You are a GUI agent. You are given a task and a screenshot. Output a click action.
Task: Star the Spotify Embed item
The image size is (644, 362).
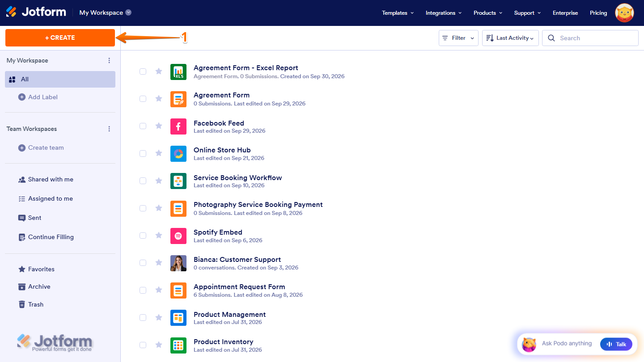[159, 236]
